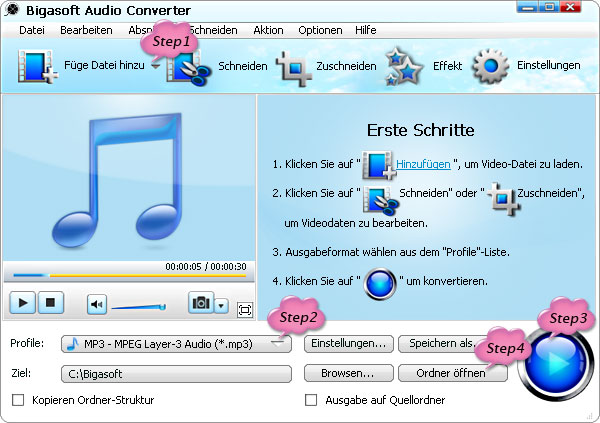Close the Bigasoft Audio Converter window
The height and width of the screenshot is (423, 600).
[571, 7]
